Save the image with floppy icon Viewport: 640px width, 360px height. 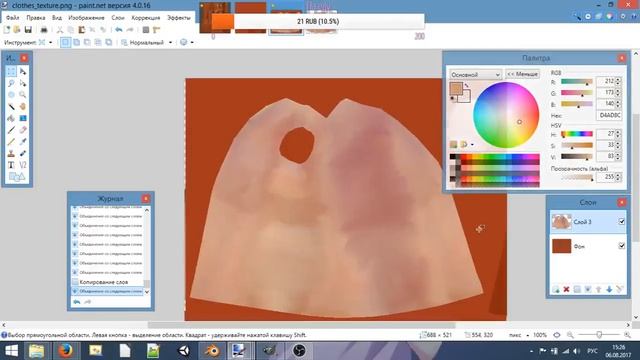[x=28, y=30]
